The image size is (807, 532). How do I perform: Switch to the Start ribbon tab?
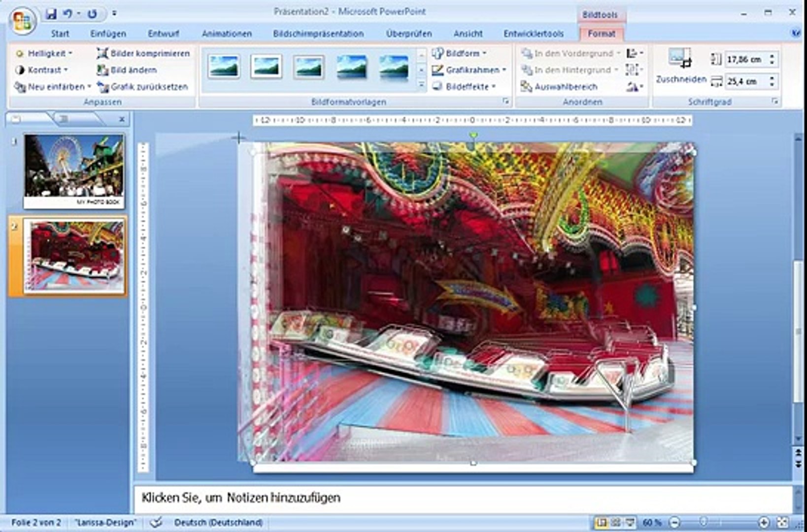click(x=60, y=33)
